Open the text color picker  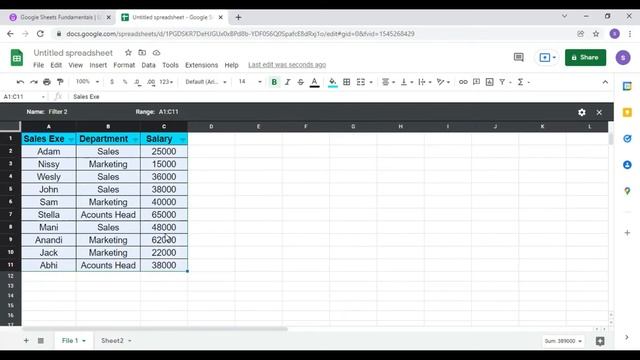point(314,82)
